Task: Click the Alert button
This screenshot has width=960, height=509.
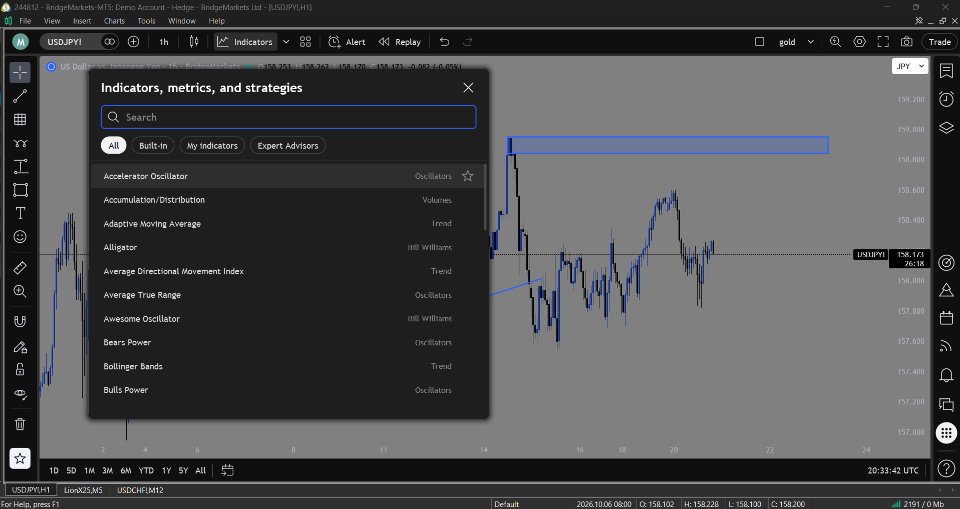Action: tap(347, 42)
